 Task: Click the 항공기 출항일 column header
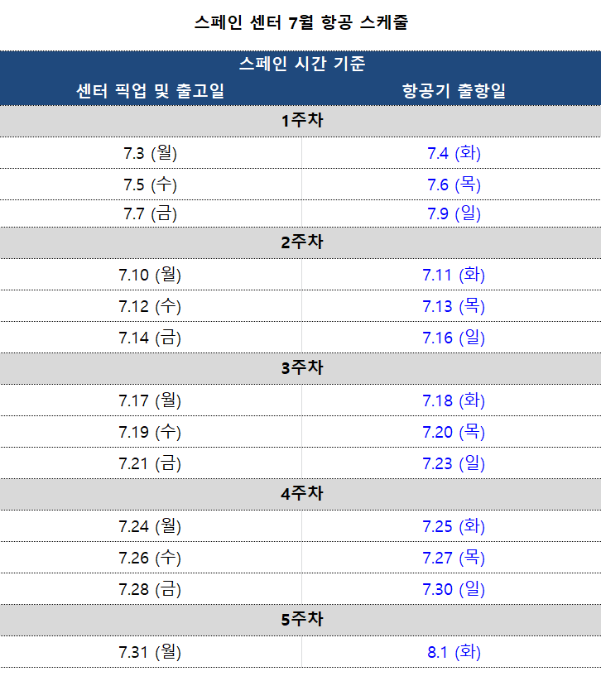tap(454, 91)
